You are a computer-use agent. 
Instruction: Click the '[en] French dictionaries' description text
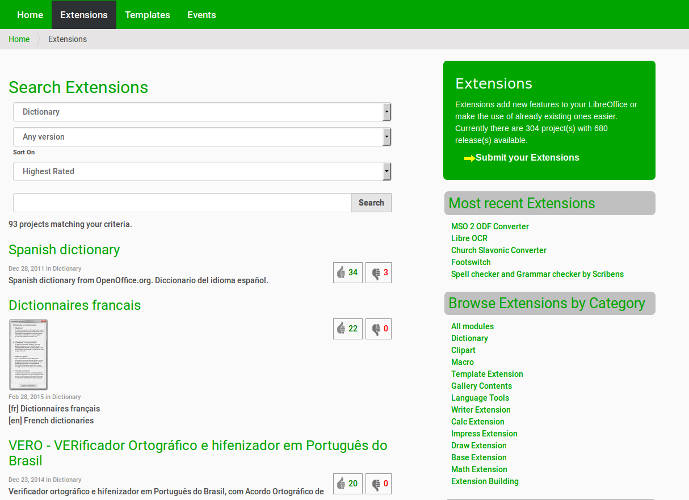pyautogui.click(x=51, y=420)
